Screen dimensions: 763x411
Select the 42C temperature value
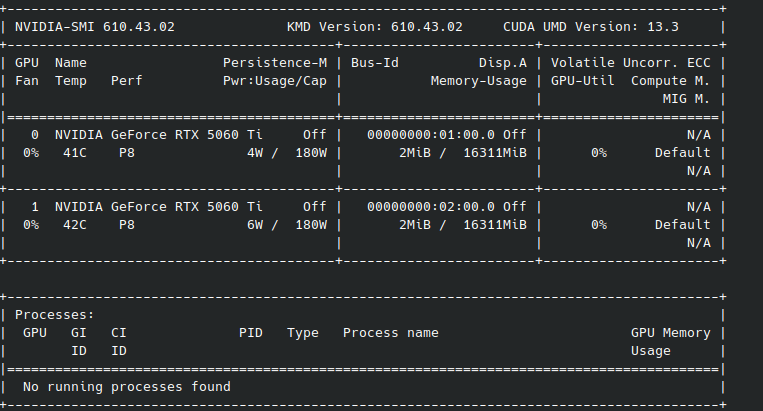[74, 225]
